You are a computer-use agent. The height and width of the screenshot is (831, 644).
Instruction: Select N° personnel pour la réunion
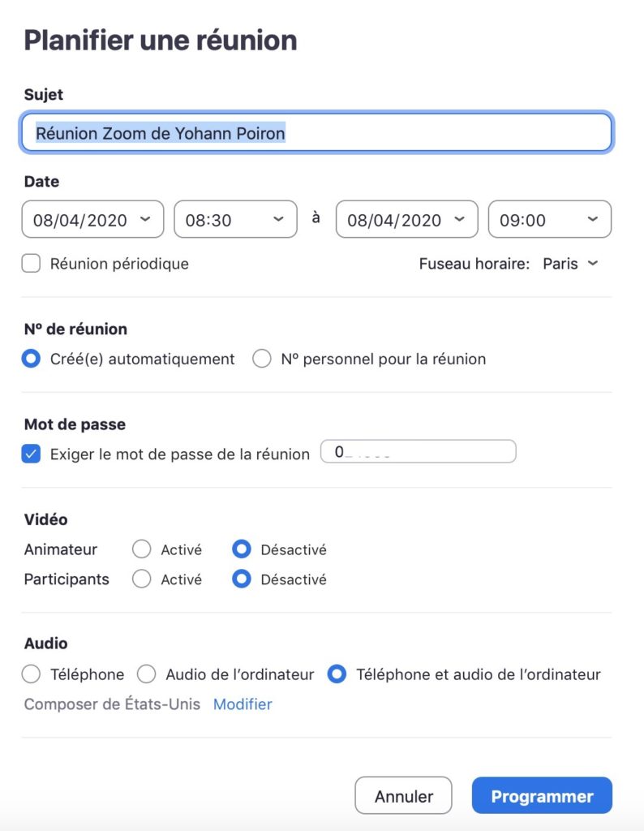tap(262, 358)
